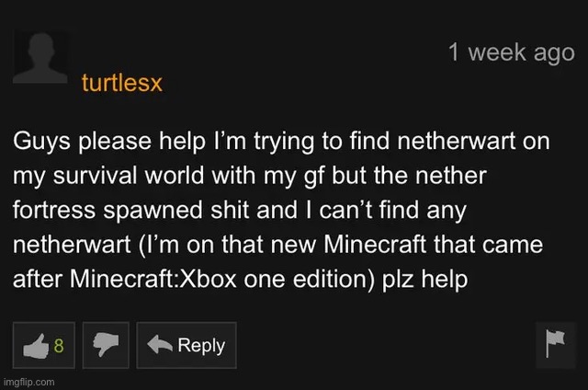Open the default silhouette avatar of turtlesx

coord(40,57)
